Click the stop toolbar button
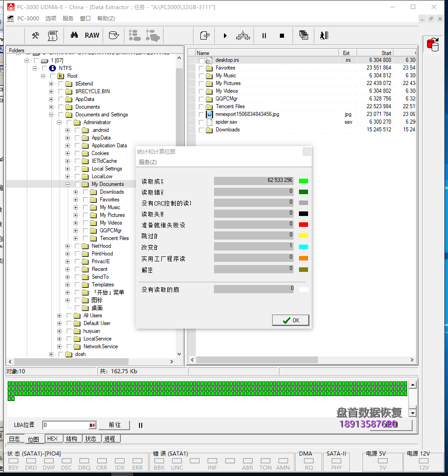 [282, 35]
